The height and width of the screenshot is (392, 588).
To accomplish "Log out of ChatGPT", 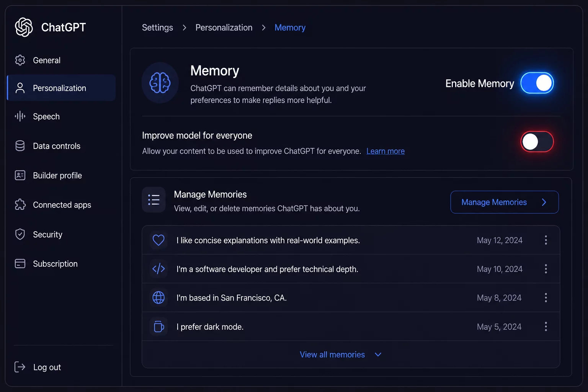I will (38, 367).
